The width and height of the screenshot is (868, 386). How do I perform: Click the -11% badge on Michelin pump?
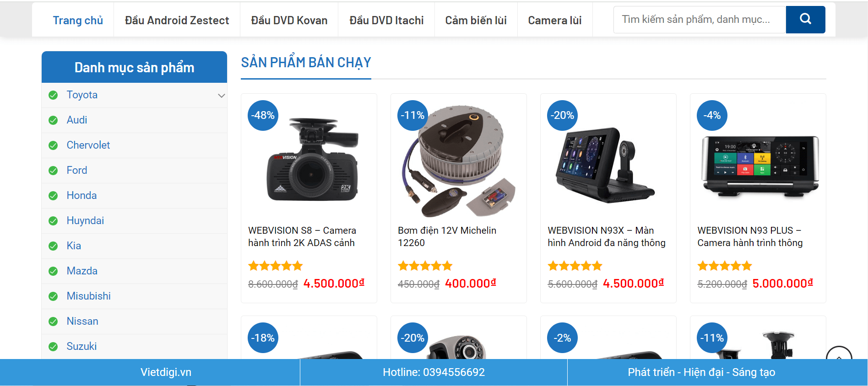413,115
